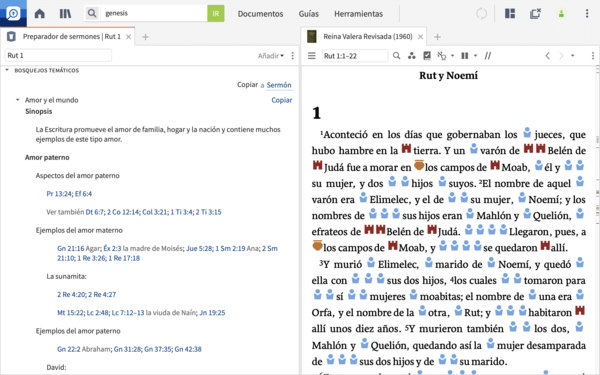Image resolution: width=600 pixels, height=375 pixels.
Task: Close the Preparador de sermones tab
Action: 129,37
